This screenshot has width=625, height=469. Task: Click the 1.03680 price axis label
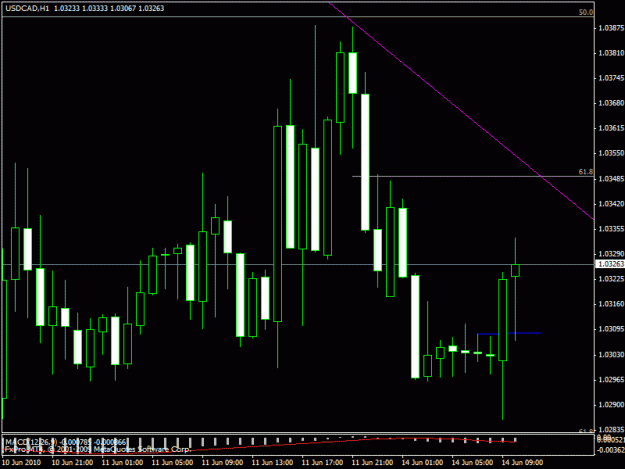click(x=611, y=103)
